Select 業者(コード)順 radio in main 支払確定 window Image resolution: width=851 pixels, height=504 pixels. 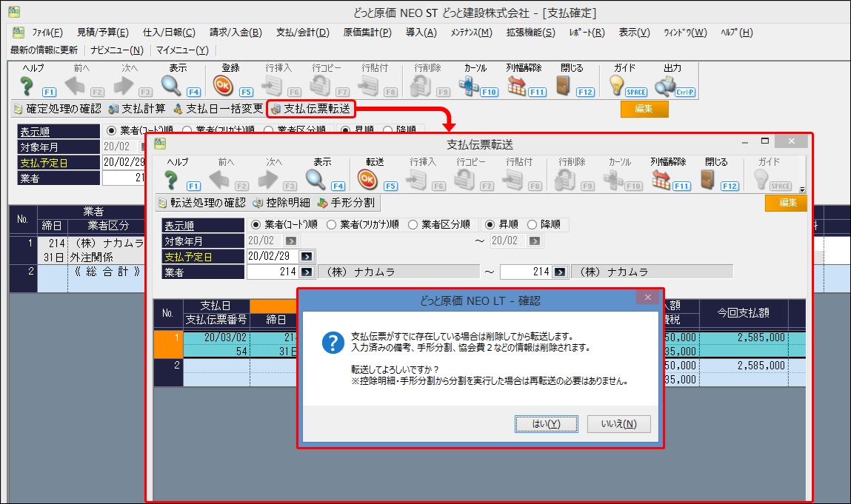pos(111,130)
